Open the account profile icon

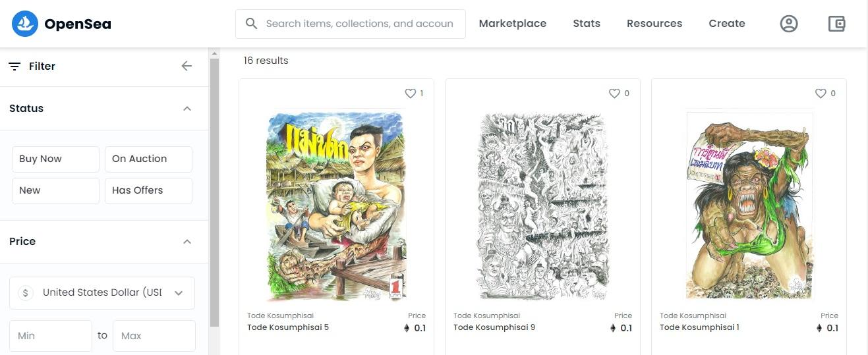pos(788,24)
